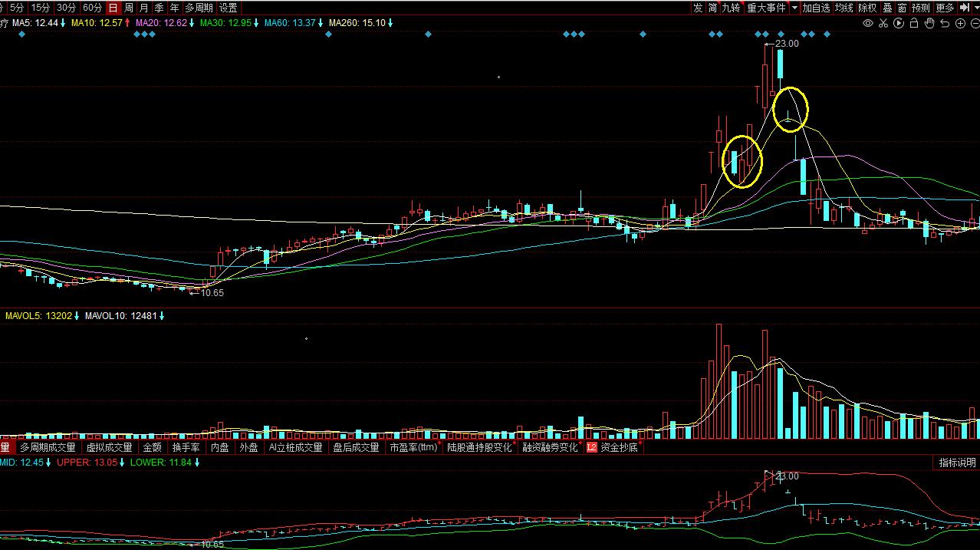Select the scissors cut tool icon
The width and height of the screenshot is (980, 550).
click(x=883, y=23)
